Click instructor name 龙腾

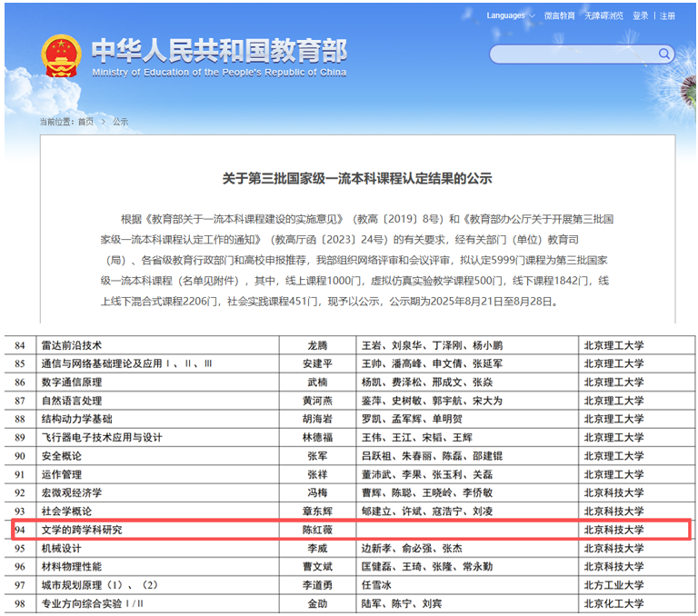pos(317,345)
